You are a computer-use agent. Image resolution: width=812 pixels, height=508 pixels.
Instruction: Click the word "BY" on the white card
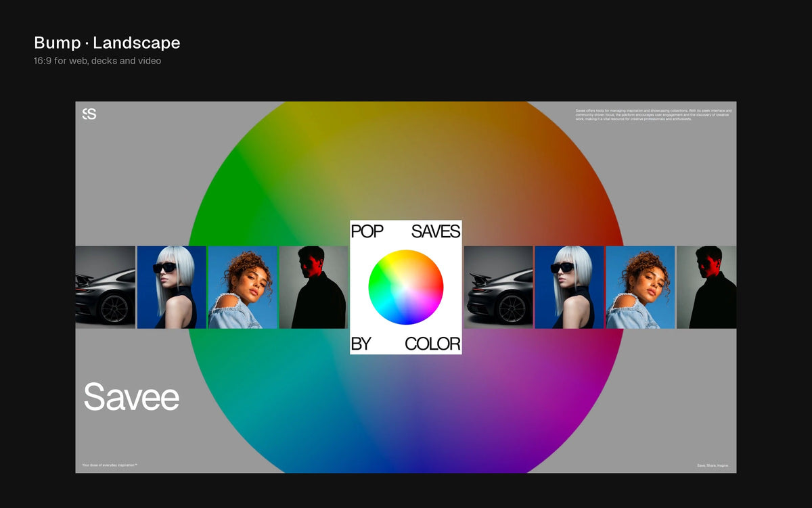pos(361,344)
